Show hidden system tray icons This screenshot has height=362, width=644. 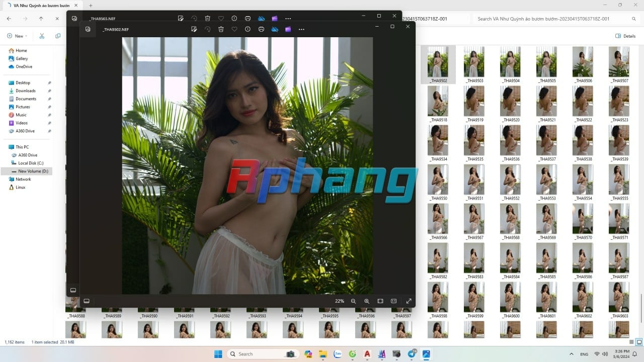tap(571, 354)
